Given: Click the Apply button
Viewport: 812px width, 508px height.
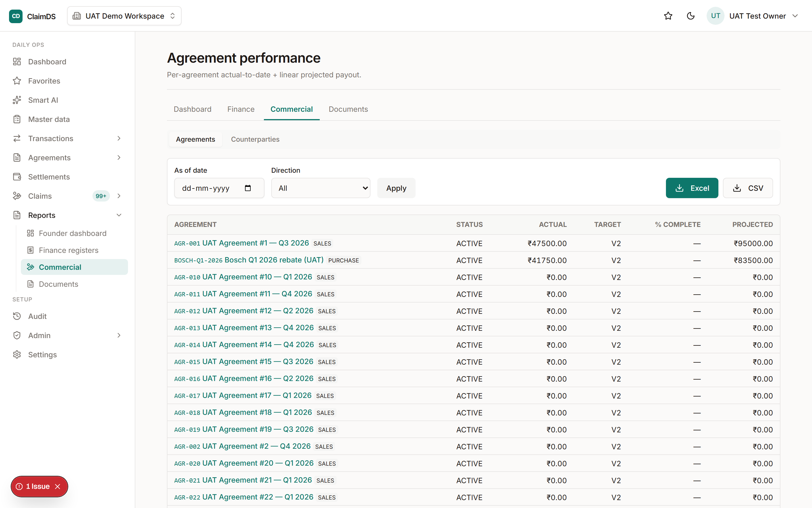Looking at the screenshot, I should point(396,188).
